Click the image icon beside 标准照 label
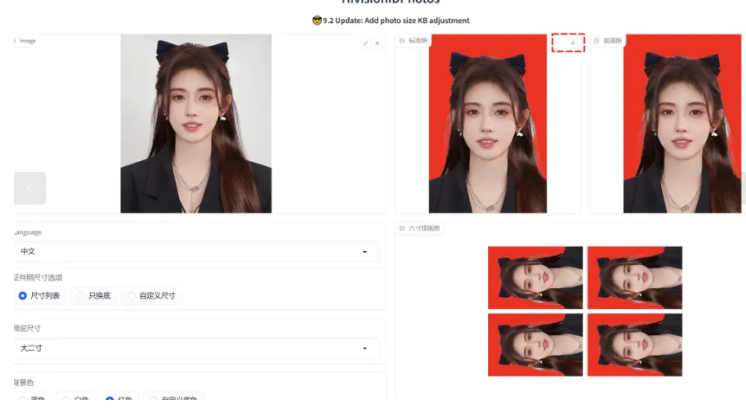 click(402, 41)
